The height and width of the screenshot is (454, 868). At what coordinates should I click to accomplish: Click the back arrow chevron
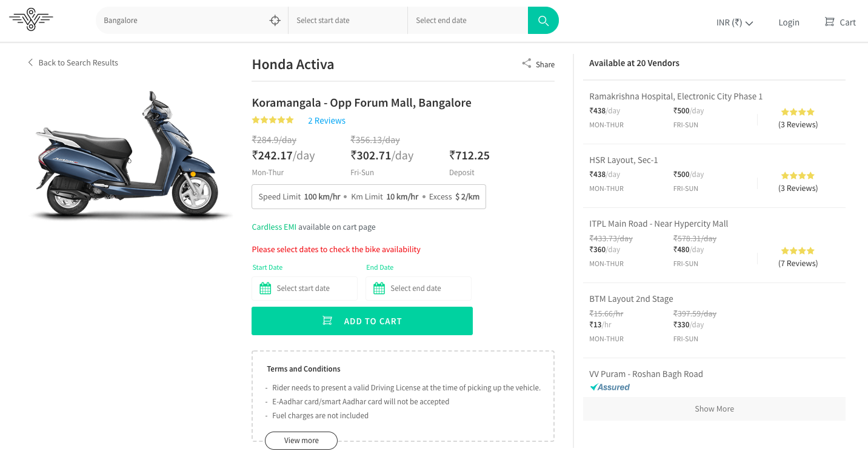30,62
